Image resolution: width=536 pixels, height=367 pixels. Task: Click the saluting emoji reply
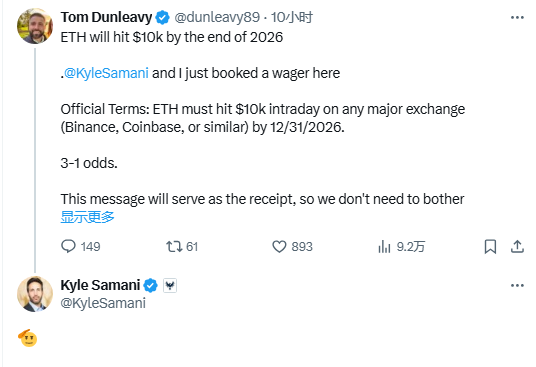[28, 338]
